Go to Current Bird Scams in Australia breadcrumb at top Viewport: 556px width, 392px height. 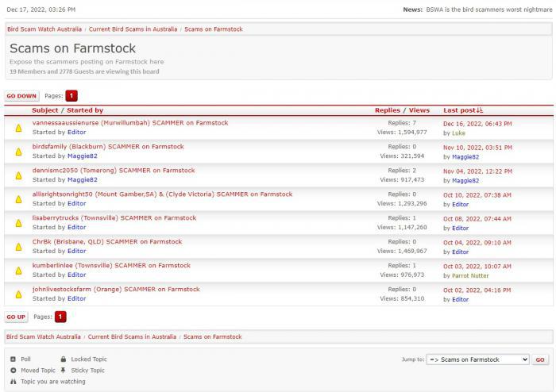click(132, 29)
